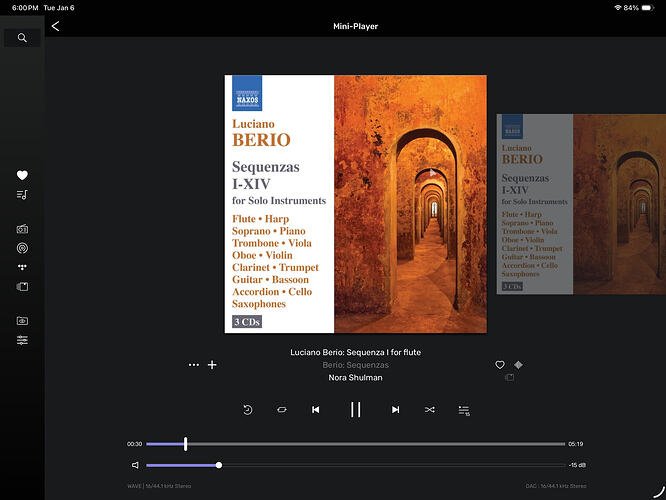Viewport: 666px width, 500px height.
Task: Click the -15 dB volume readout
Action: point(577,465)
